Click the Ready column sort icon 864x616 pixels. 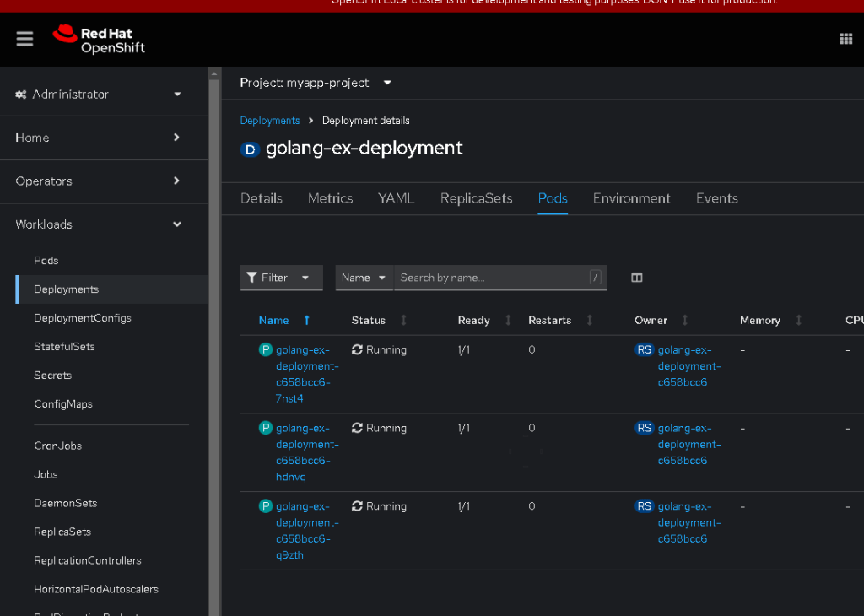tap(508, 320)
